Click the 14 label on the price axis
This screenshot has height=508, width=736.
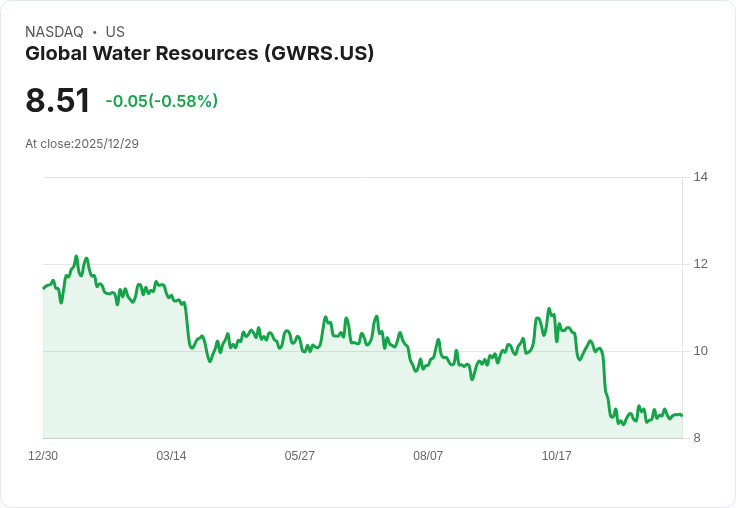point(700,177)
